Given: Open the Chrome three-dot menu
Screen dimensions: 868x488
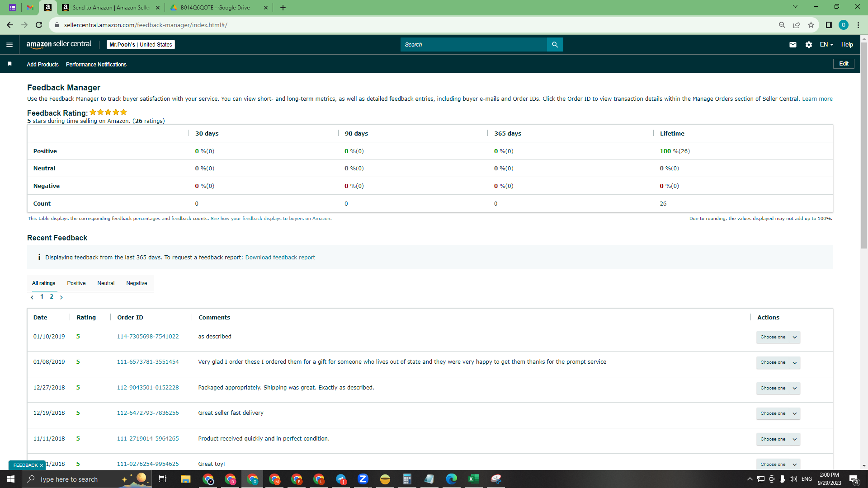Looking at the screenshot, I should 858,25.
